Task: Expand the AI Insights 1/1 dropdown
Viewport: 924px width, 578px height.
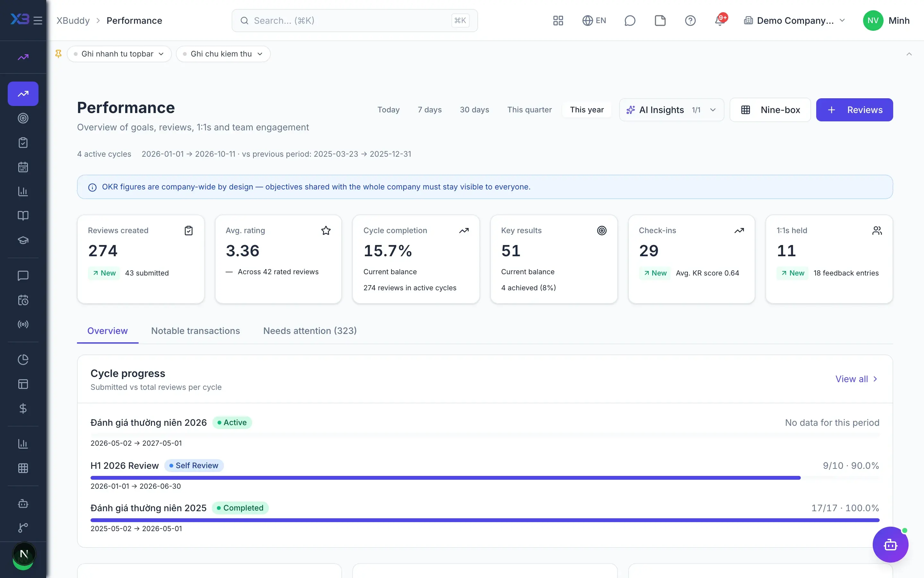Action: (x=671, y=110)
